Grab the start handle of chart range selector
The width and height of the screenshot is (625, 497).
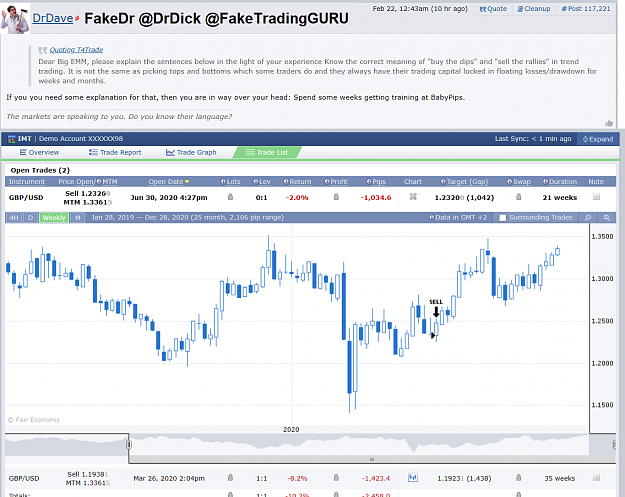129,444
